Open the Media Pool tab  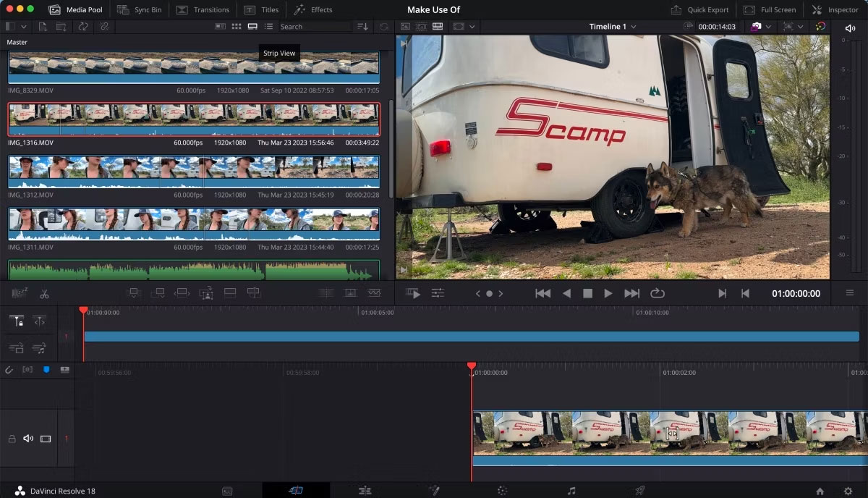tap(75, 10)
